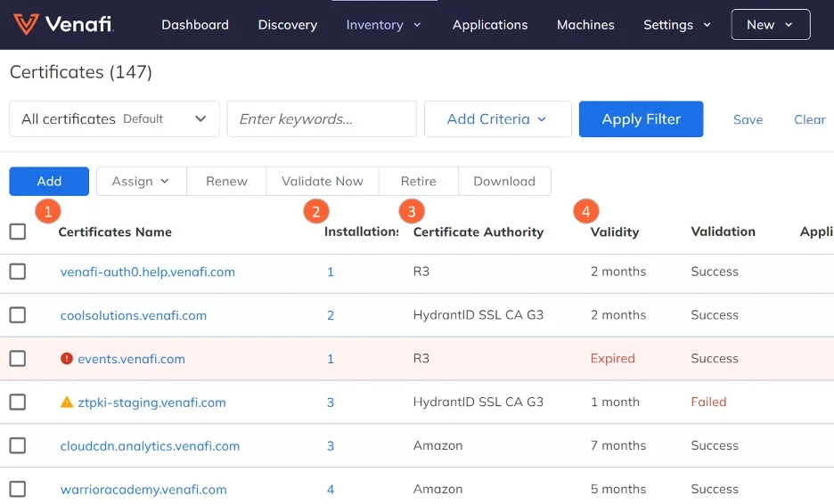Click the Failed validation status

(708, 402)
